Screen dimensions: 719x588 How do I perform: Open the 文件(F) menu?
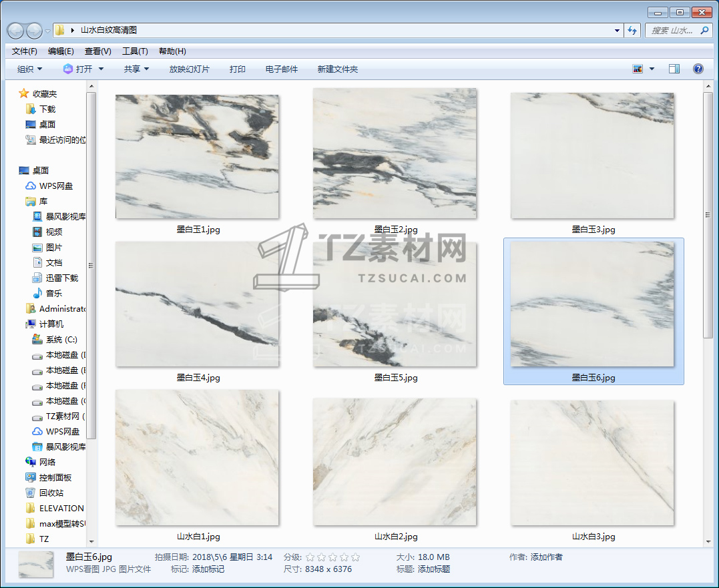click(24, 51)
